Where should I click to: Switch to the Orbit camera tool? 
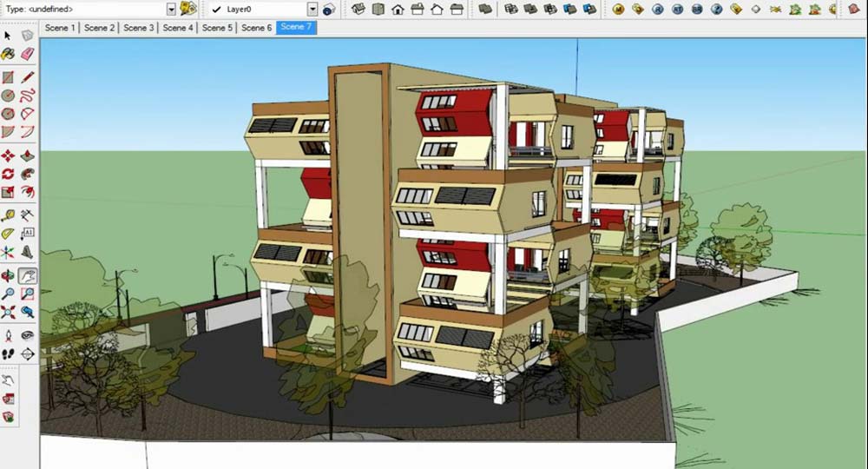coord(8,275)
